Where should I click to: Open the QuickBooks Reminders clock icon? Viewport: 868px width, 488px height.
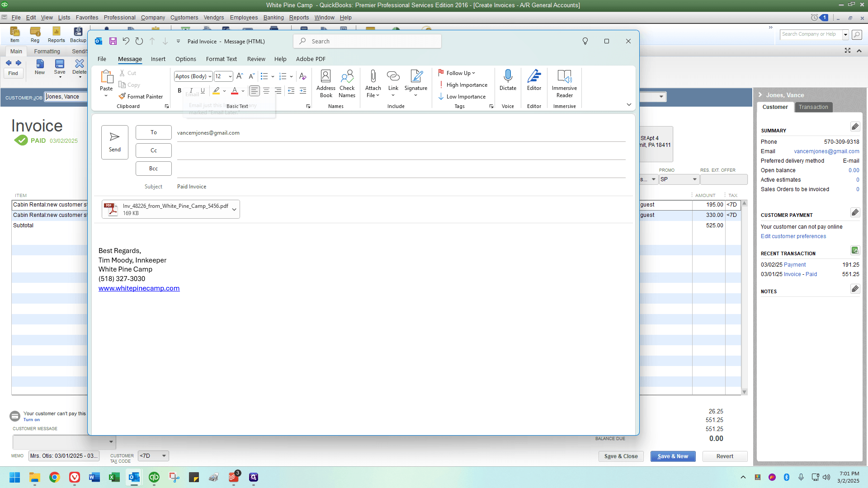814,18
